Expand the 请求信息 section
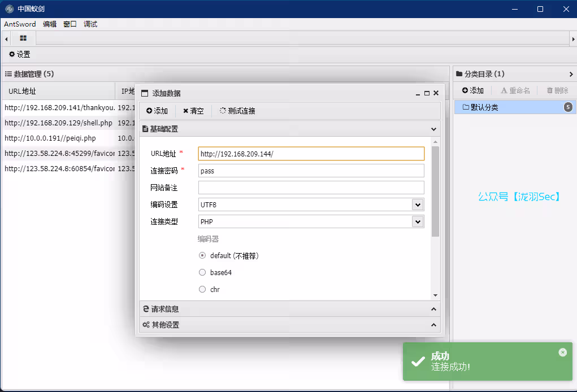 pos(288,309)
